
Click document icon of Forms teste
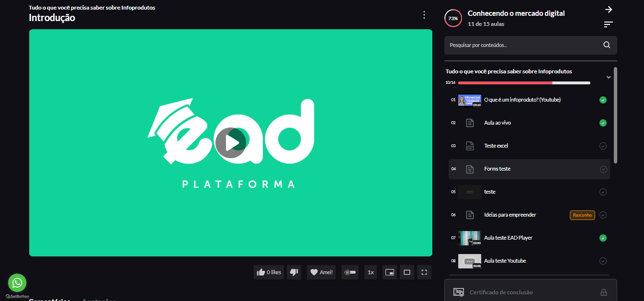[470, 169]
